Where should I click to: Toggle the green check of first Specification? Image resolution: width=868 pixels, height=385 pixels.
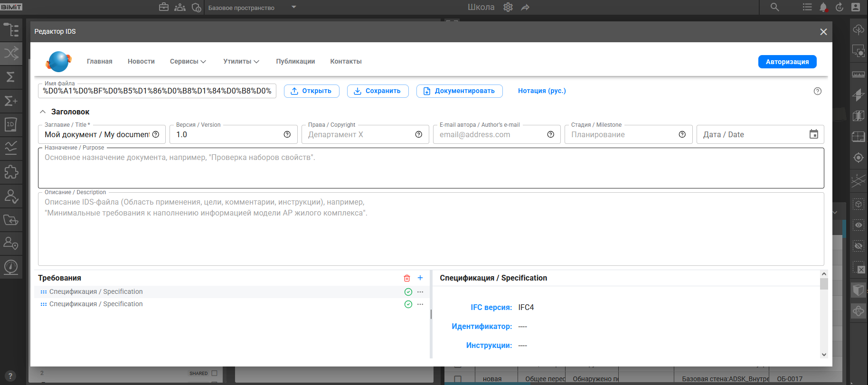(408, 292)
